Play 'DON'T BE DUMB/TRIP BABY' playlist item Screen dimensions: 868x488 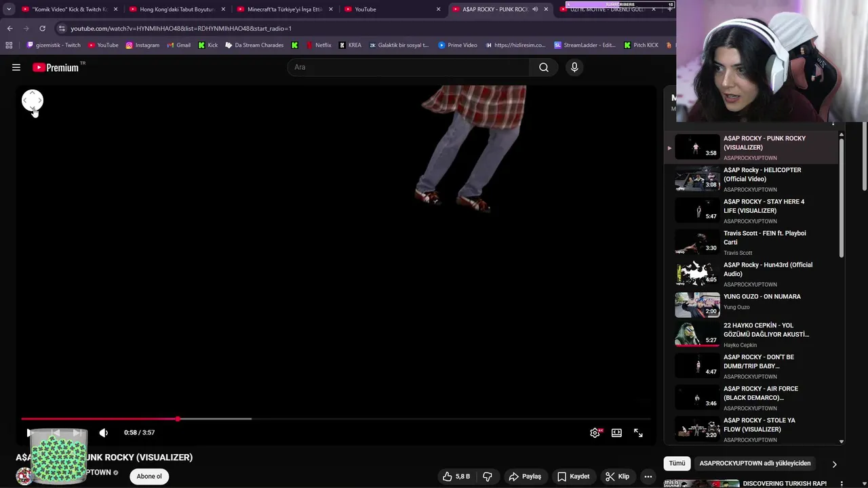pyautogui.click(x=753, y=366)
